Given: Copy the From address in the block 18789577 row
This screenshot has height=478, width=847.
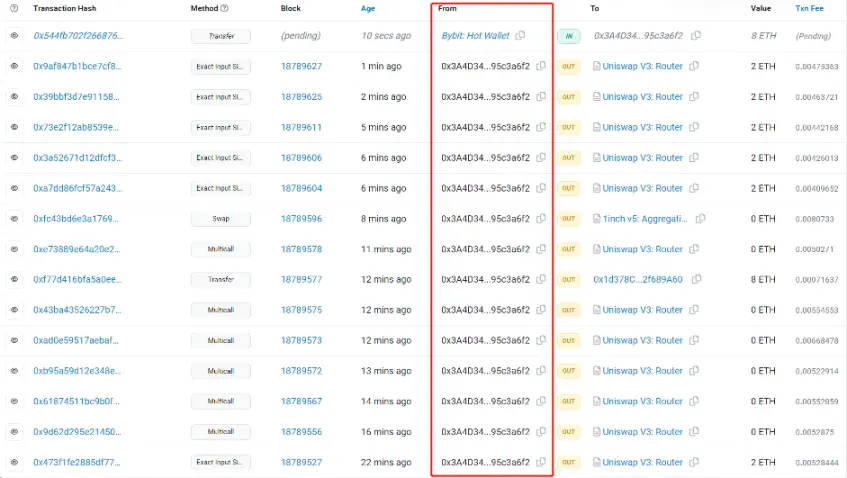Looking at the screenshot, I should (541, 279).
